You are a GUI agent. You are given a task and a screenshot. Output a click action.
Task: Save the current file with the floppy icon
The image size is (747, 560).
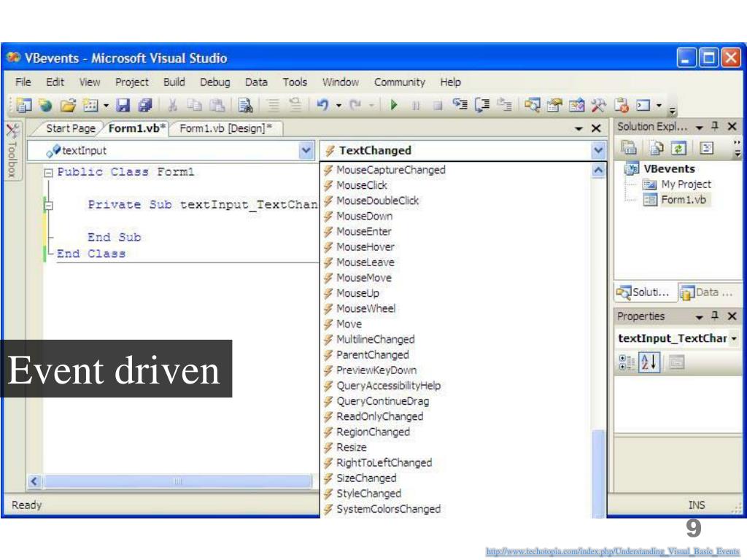123,105
